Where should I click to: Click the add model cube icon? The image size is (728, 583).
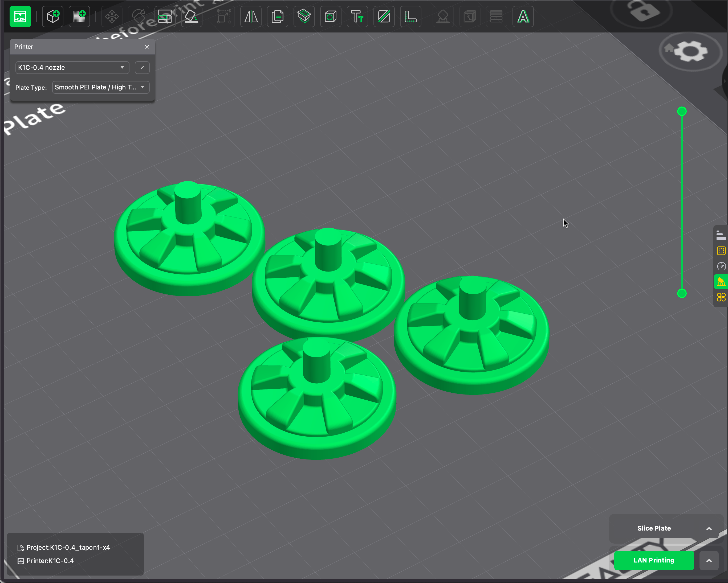53,17
